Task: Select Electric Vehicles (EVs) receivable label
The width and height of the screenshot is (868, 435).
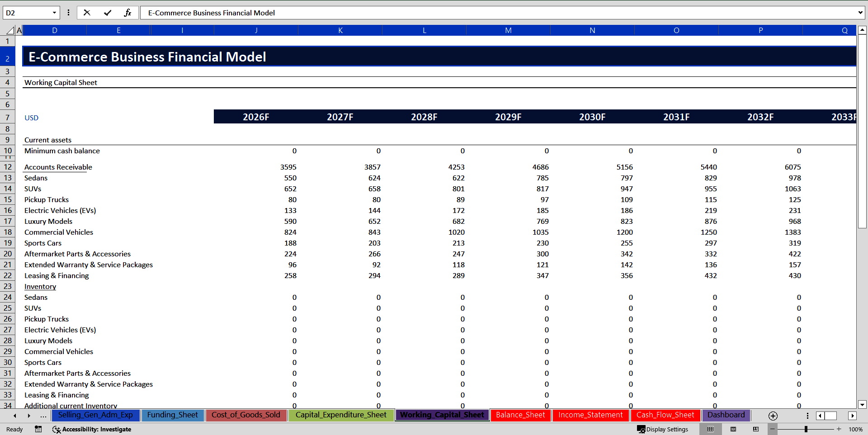Action: pos(60,210)
